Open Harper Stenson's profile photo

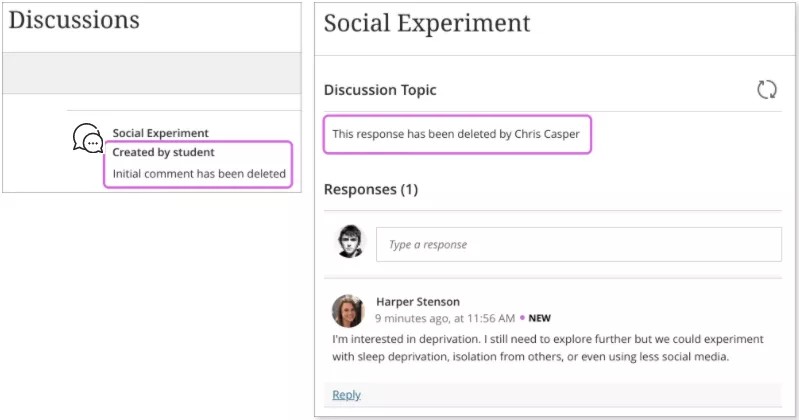[x=347, y=310]
